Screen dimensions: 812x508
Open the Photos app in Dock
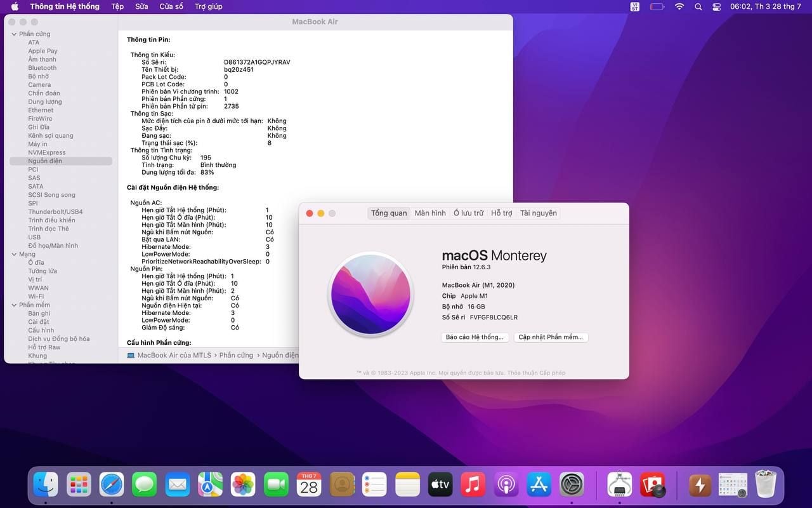coord(243,485)
